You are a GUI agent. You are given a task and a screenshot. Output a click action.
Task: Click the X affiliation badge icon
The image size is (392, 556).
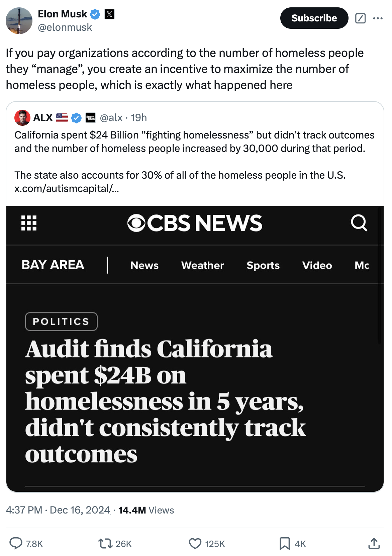(109, 14)
